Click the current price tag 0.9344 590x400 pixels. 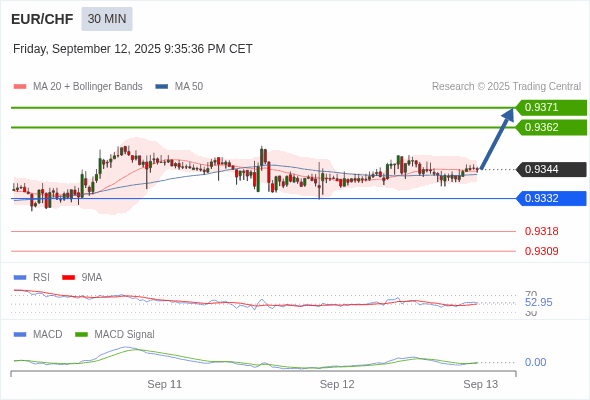tap(551, 170)
